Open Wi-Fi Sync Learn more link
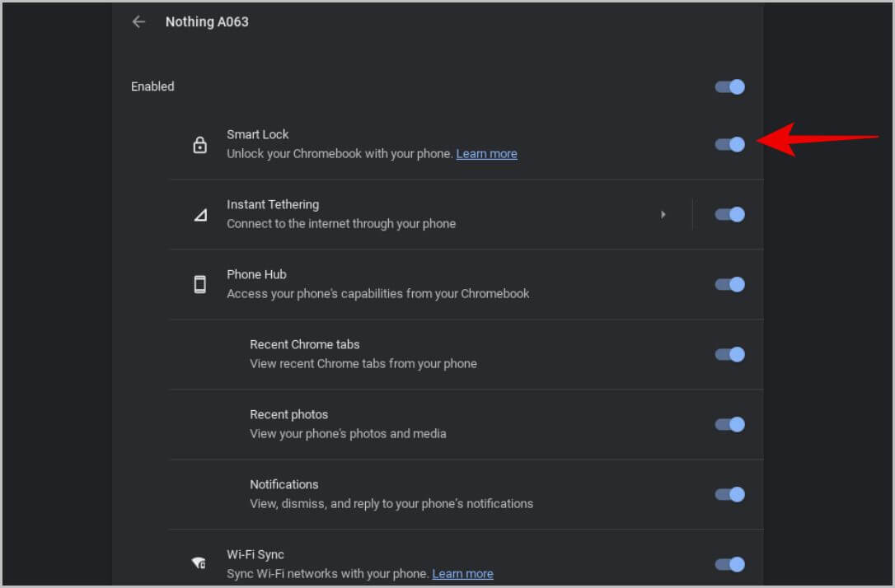This screenshot has width=895, height=588. pos(462,574)
